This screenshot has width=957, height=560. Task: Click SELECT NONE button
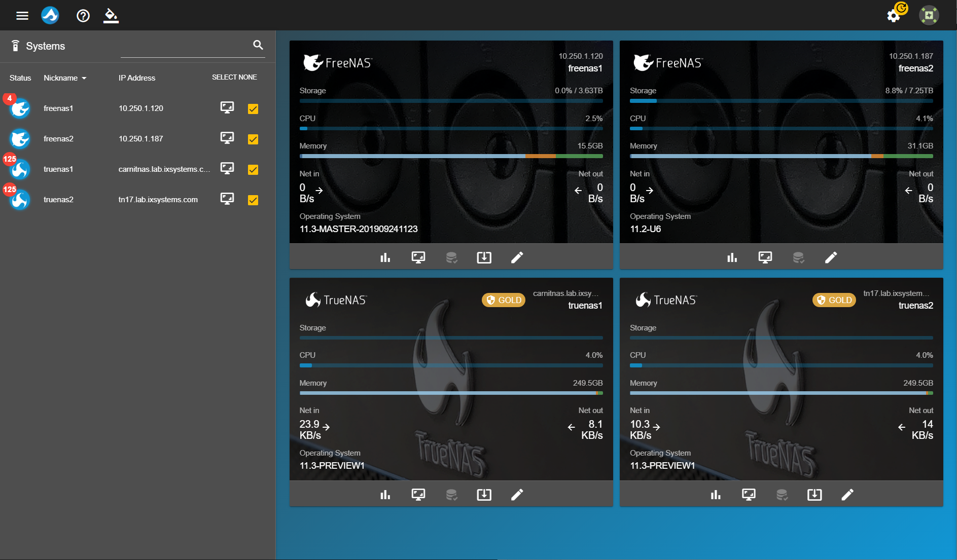(x=234, y=77)
